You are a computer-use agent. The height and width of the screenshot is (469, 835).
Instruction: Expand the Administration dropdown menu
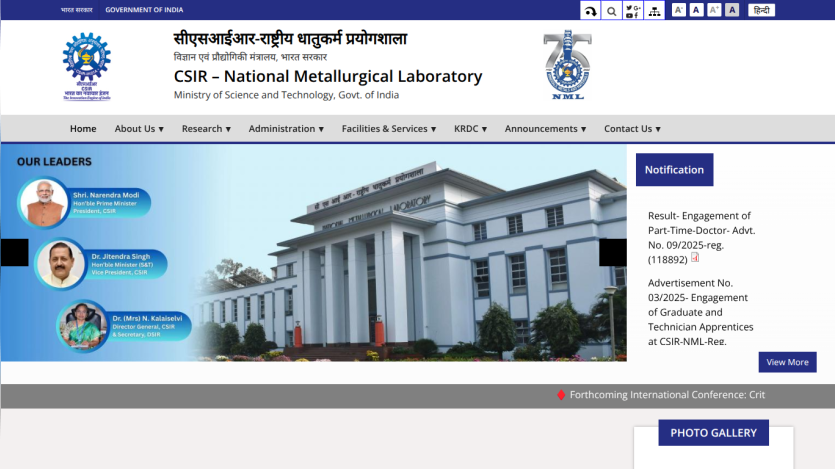[286, 129]
